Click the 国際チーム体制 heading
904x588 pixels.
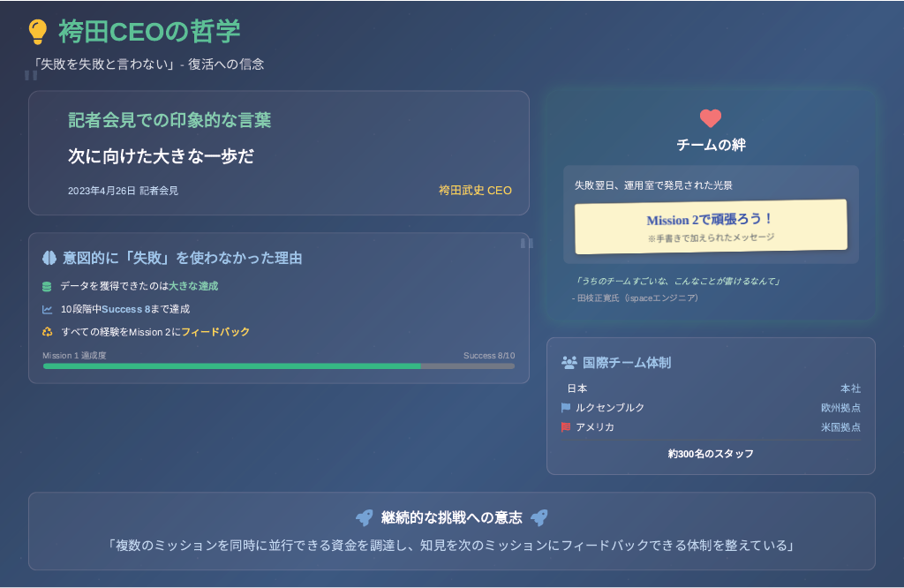[x=627, y=363]
